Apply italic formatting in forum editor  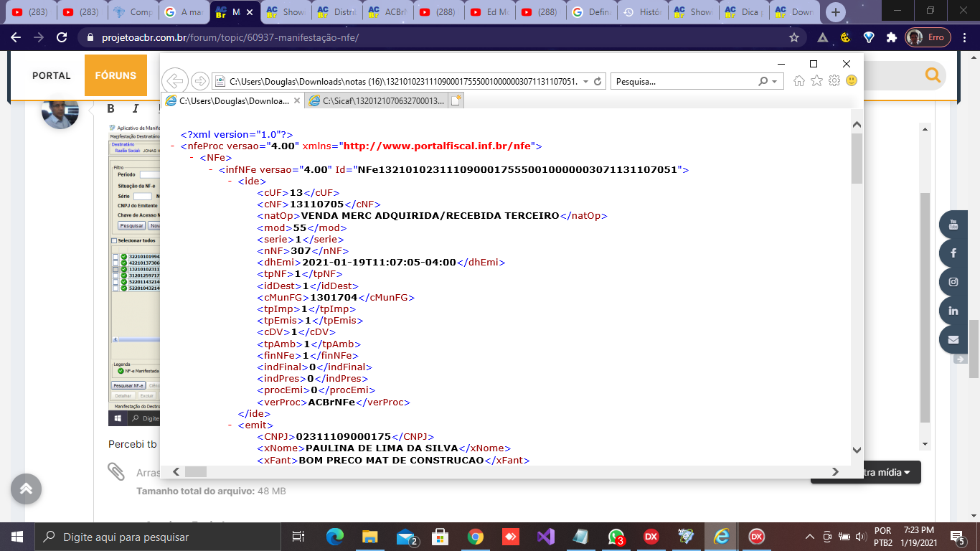pyautogui.click(x=135, y=108)
